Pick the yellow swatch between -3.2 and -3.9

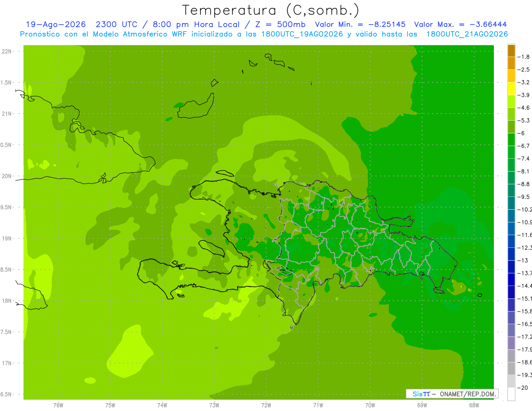tap(511, 89)
